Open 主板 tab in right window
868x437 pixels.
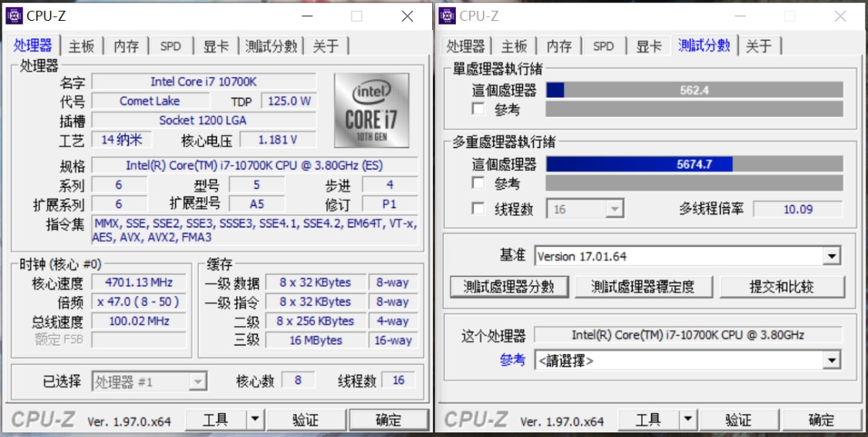[515, 46]
